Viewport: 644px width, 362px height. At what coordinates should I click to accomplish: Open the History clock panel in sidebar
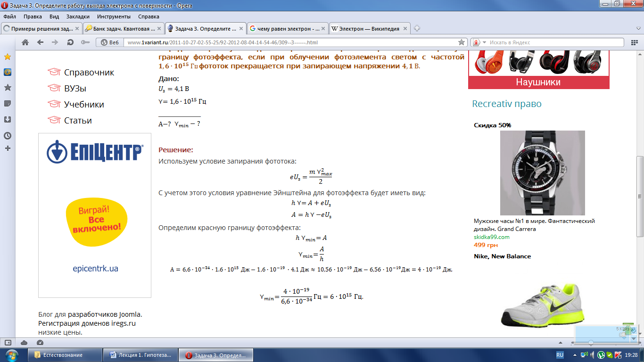click(8, 135)
